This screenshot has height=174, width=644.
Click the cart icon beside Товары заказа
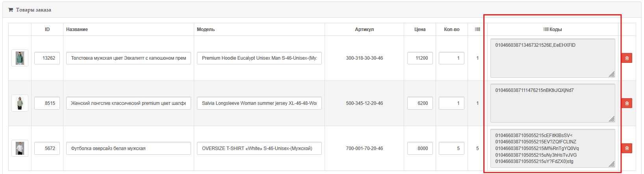tap(11, 10)
